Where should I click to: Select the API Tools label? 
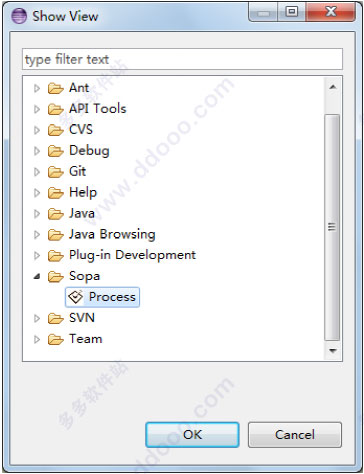[98, 109]
